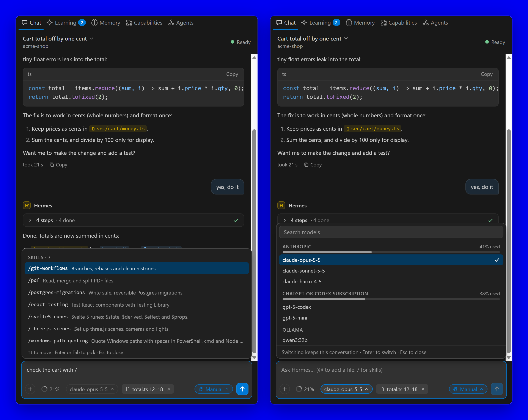Switch to Learning tab in left panel
Image resolution: width=528 pixels, height=420 pixels.
pyautogui.click(x=66, y=23)
